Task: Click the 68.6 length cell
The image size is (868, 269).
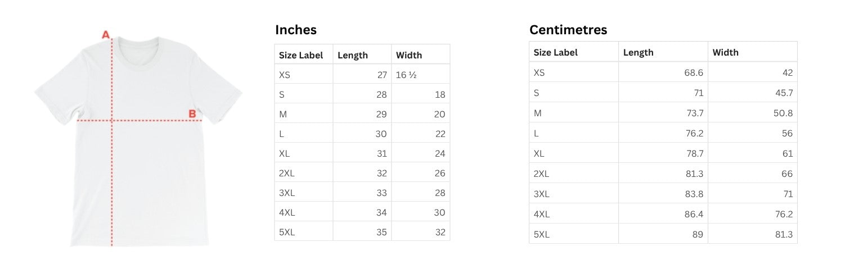Action: pos(692,72)
